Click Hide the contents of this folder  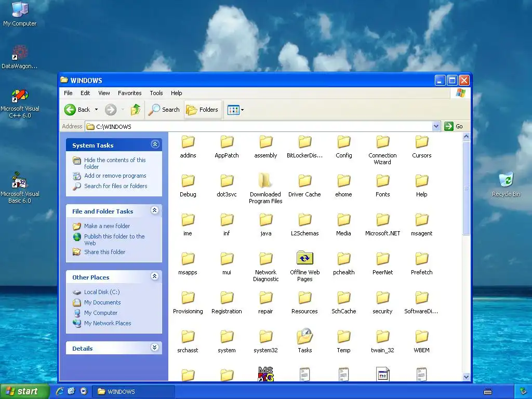[x=115, y=163]
